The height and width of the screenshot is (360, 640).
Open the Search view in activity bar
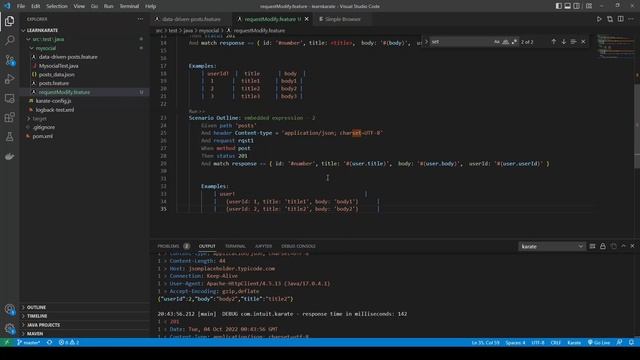pyautogui.click(x=9, y=40)
